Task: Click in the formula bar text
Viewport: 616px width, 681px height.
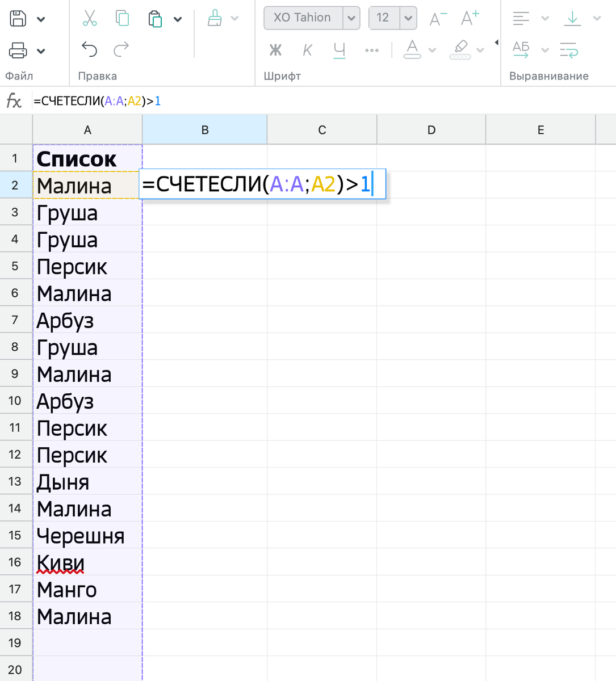Action: point(97,101)
